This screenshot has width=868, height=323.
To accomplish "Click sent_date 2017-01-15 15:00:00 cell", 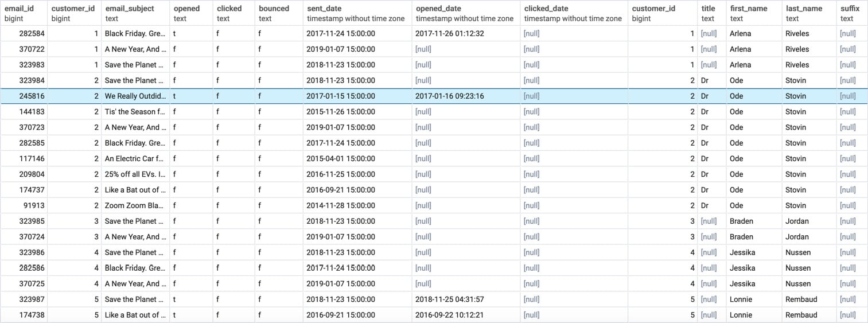I will (357, 96).
